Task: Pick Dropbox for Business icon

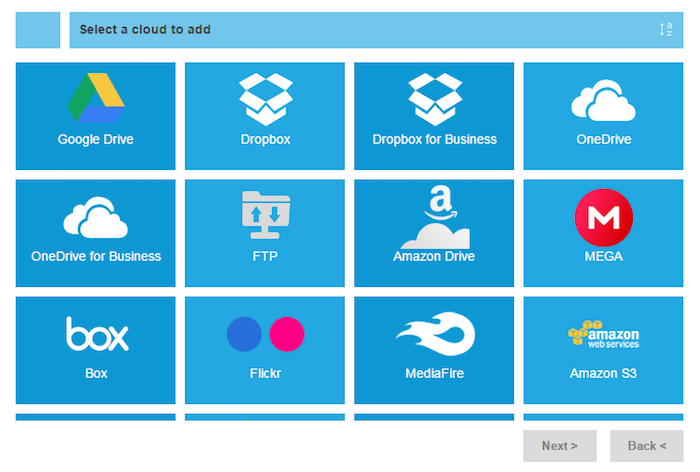Action: pos(434,98)
